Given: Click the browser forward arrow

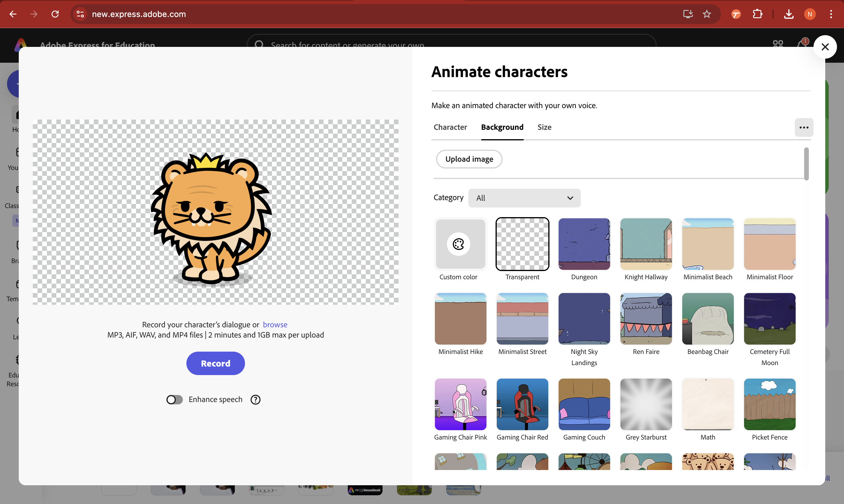Looking at the screenshot, I should [34, 14].
